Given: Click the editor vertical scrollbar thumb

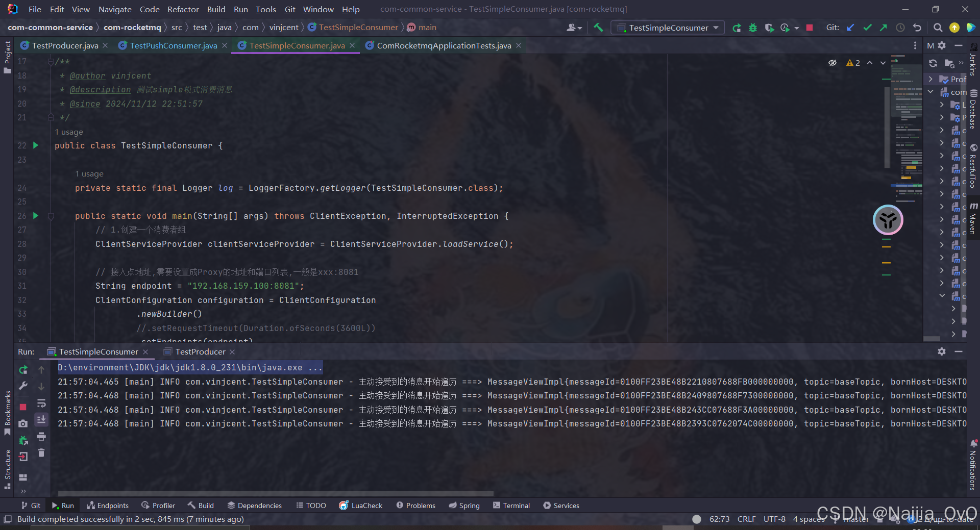Looking at the screenshot, I should pyautogui.click(x=887, y=128).
